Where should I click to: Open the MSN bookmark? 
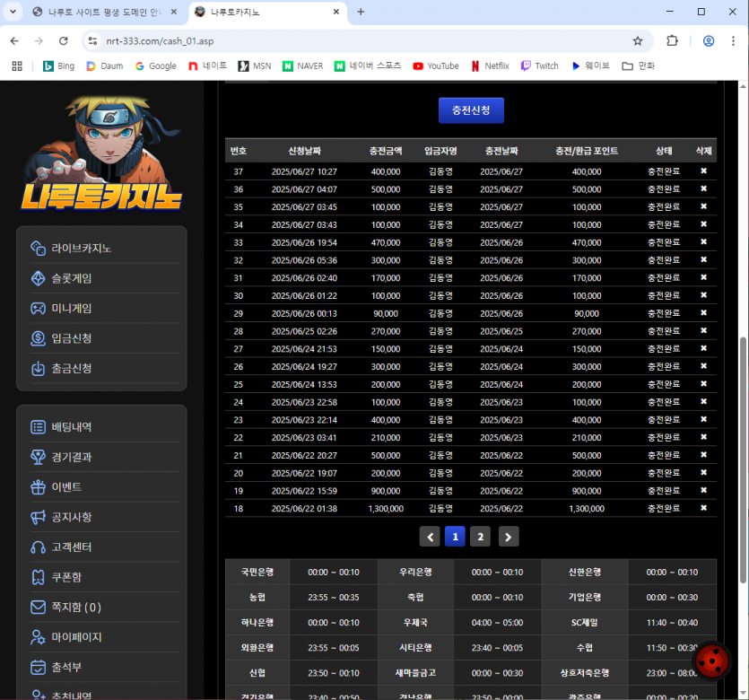pyautogui.click(x=255, y=66)
